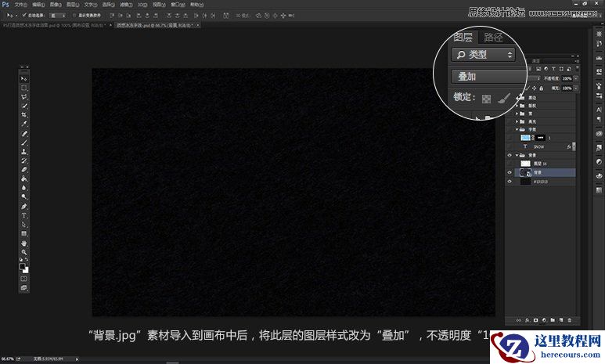
Task: Turn layer filtering on or off
Action: [578, 68]
